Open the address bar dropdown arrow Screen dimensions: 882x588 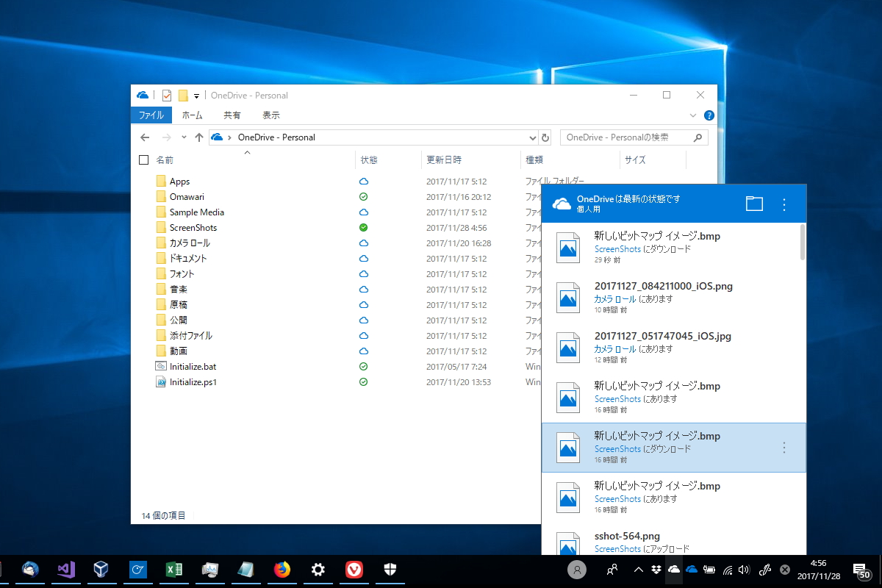coord(531,137)
